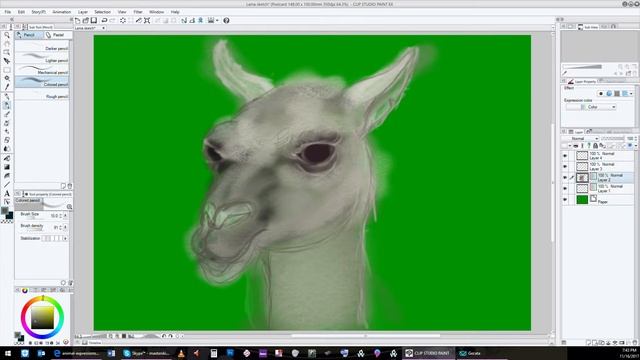This screenshot has width=640, height=360.
Task: Toggle visibility of Paper layer
Action: 565,200
